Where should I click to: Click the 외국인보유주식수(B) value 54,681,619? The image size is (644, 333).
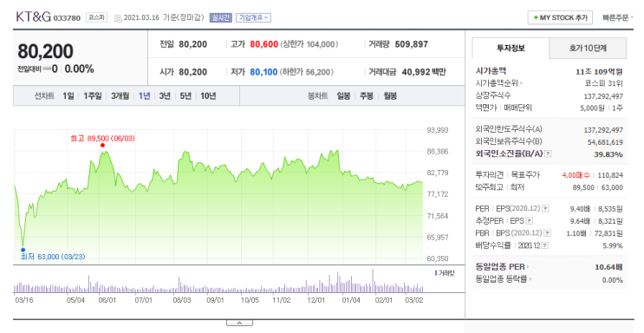pyautogui.click(x=605, y=142)
